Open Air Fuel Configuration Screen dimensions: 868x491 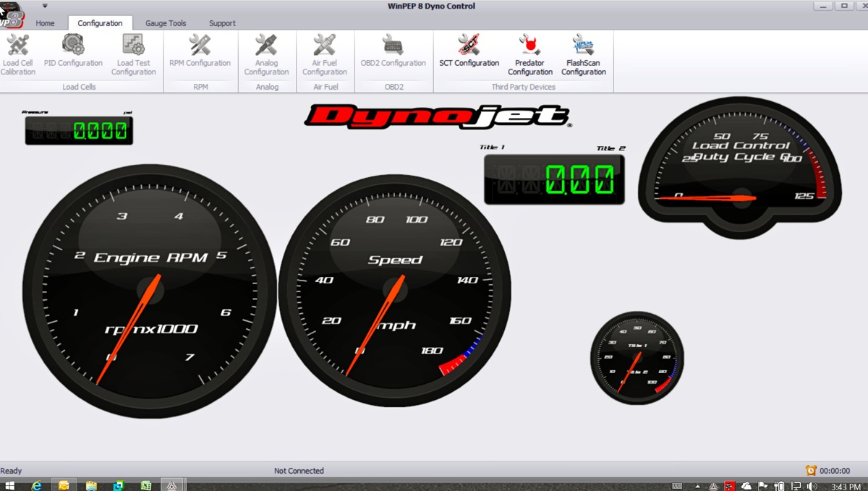[x=325, y=55]
